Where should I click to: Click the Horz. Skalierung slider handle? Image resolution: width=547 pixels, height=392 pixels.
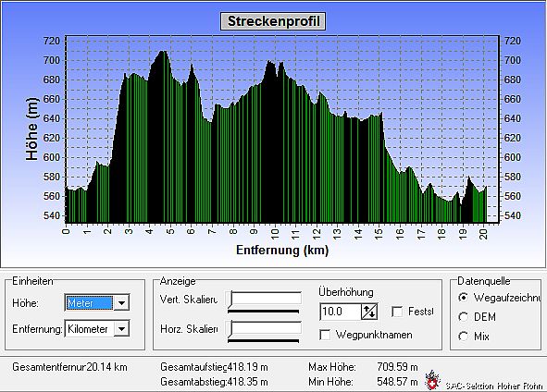tap(230, 329)
